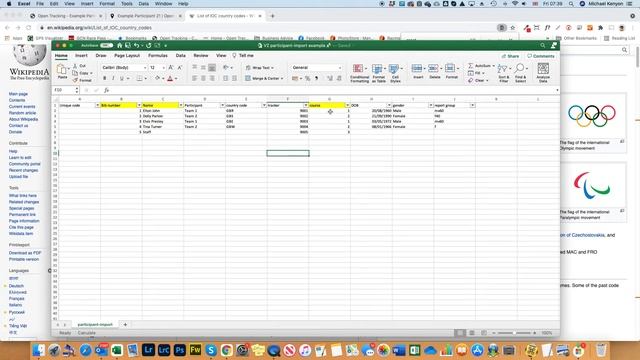Toggle the AutoSave switch

click(x=107, y=45)
